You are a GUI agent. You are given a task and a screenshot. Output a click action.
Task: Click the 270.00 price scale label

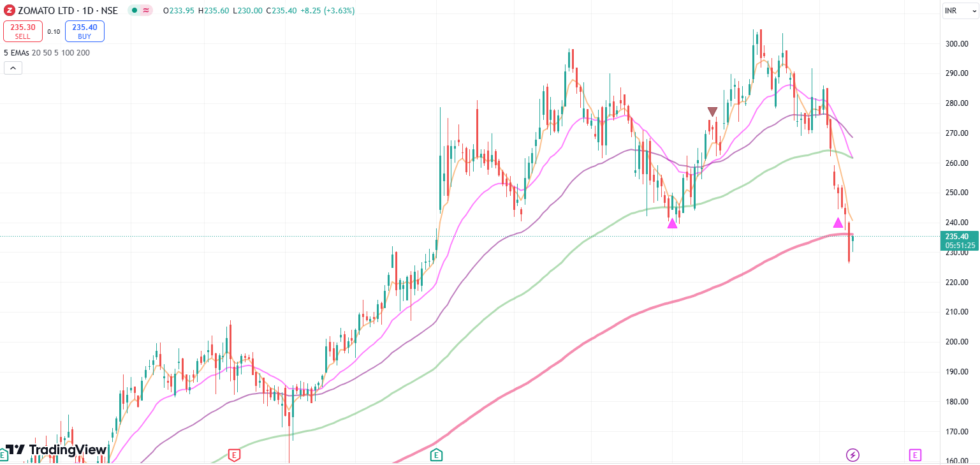[x=957, y=133]
